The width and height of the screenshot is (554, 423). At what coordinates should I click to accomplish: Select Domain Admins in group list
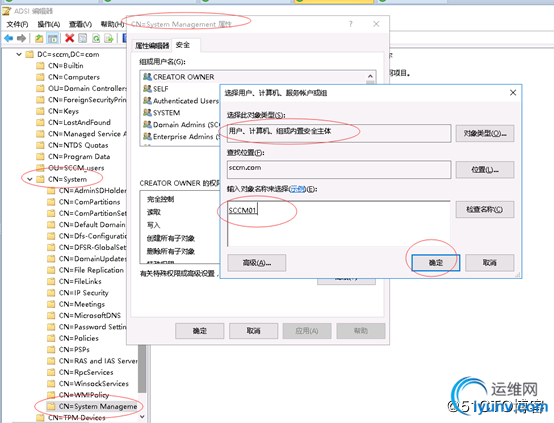tap(181, 124)
